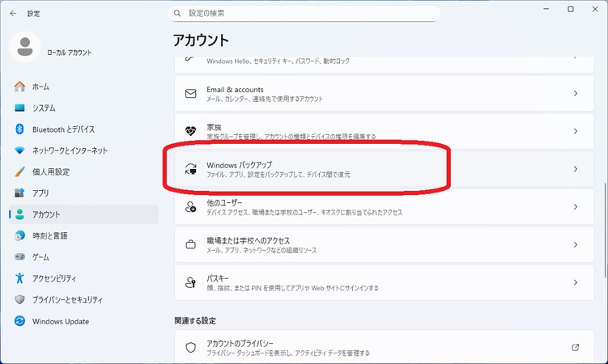This screenshot has width=608, height=364.
Task: Click the 設定の検索 search field
Action: click(304, 14)
